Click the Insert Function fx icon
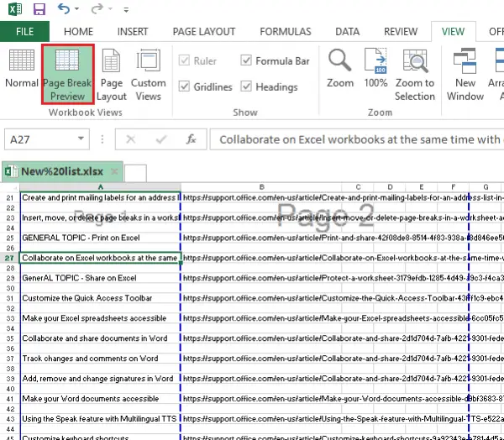 (192, 139)
